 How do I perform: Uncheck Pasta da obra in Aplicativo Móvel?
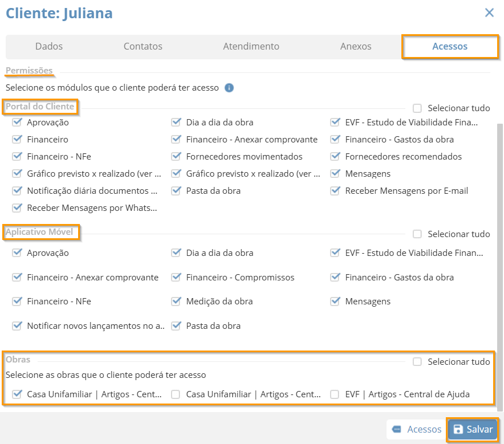click(176, 326)
